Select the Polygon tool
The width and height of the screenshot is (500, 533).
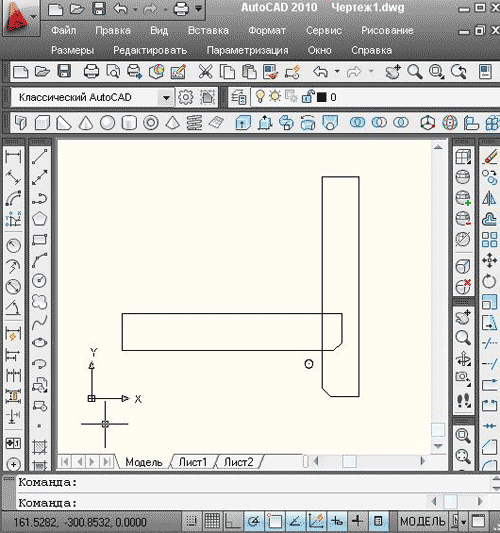[40, 219]
